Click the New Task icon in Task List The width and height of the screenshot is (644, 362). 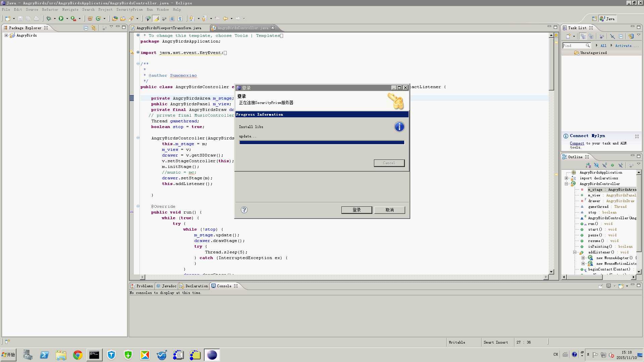pos(568,36)
